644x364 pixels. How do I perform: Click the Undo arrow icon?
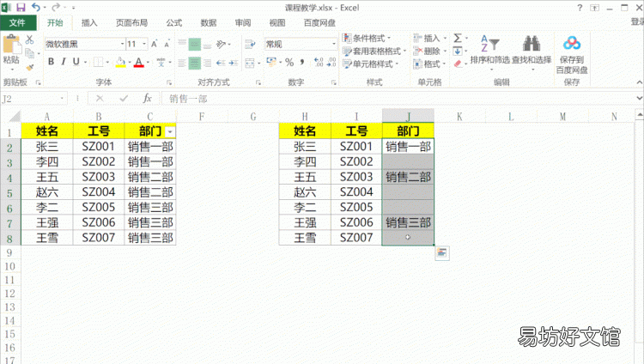pyautogui.click(x=36, y=7)
